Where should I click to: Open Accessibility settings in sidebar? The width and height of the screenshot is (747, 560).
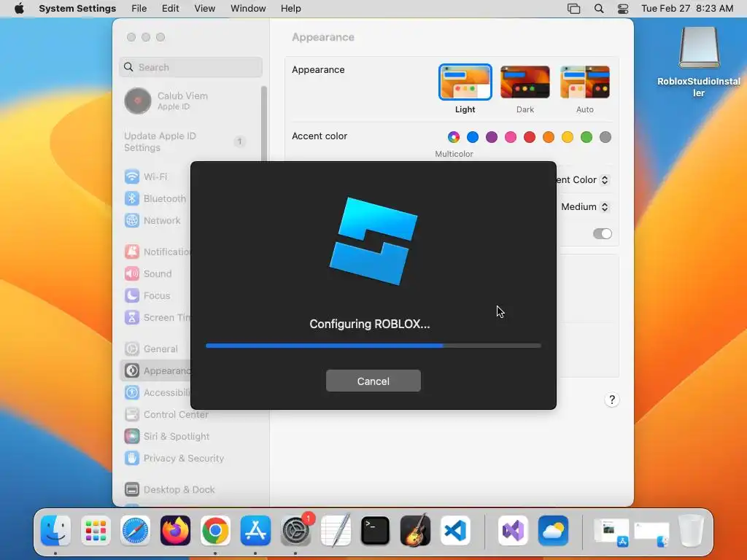[x=158, y=392]
